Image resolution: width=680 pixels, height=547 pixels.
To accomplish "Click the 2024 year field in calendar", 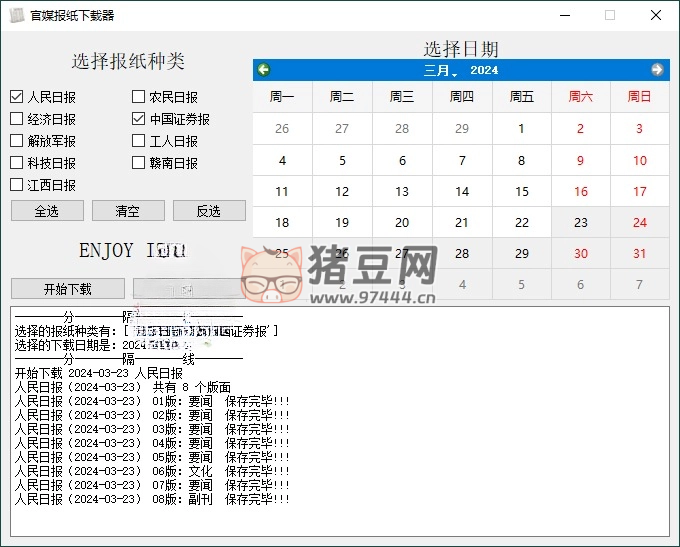I will 484,70.
